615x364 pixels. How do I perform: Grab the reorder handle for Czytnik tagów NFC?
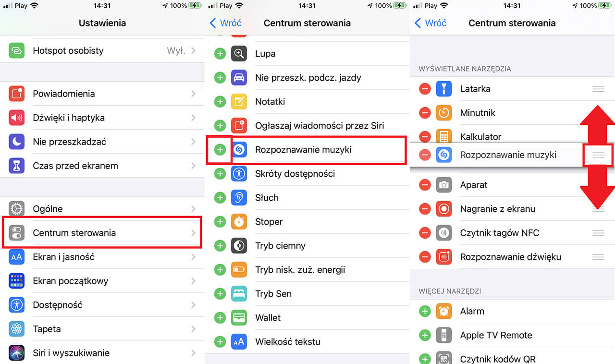pos(598,233)
